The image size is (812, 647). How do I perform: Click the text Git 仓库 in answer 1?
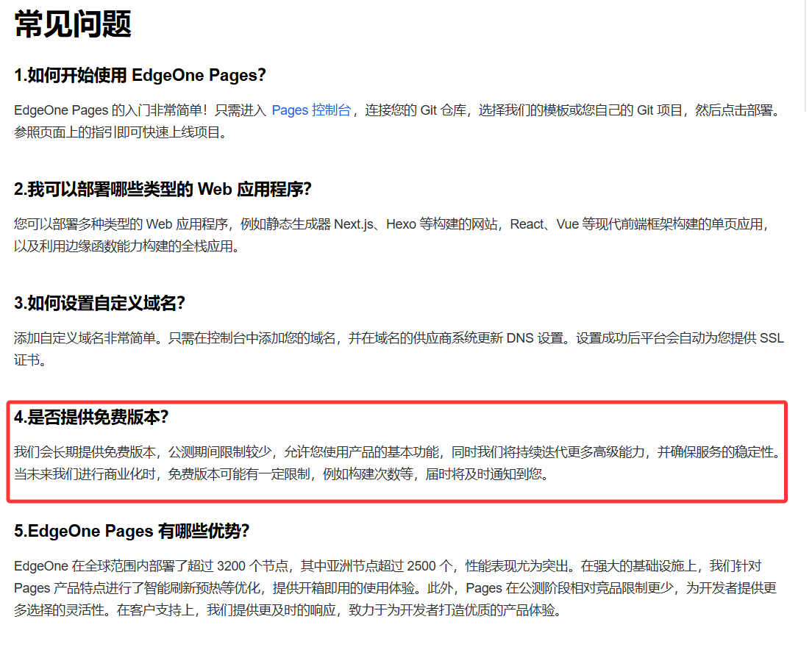[441, 110]
